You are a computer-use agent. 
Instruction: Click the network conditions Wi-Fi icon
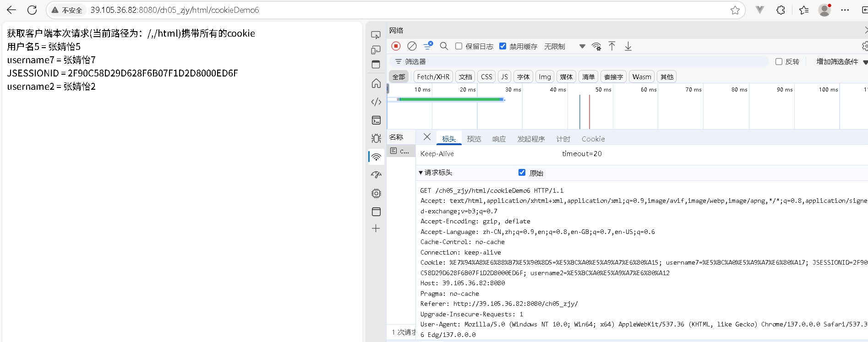click(596, 46)
